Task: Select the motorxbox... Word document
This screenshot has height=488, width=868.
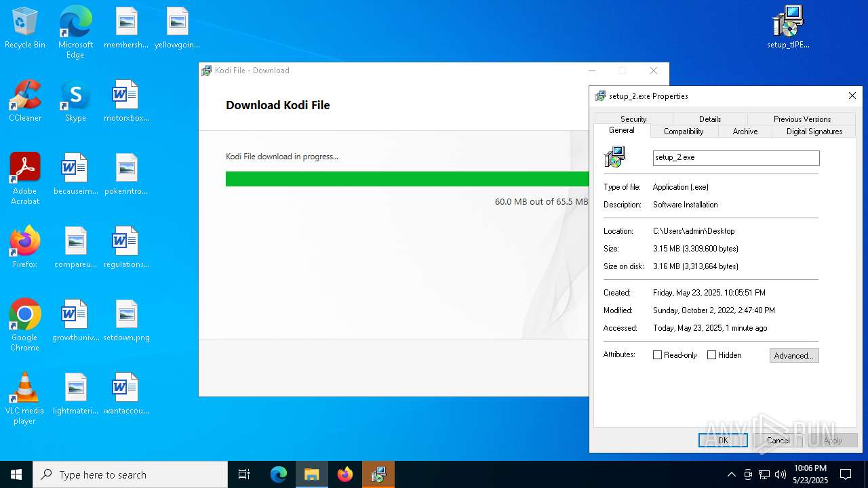Action: (x=126, y=102)
